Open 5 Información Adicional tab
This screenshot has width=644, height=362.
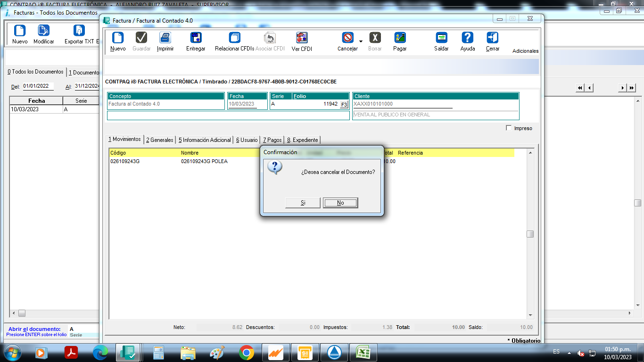(205, 140)
